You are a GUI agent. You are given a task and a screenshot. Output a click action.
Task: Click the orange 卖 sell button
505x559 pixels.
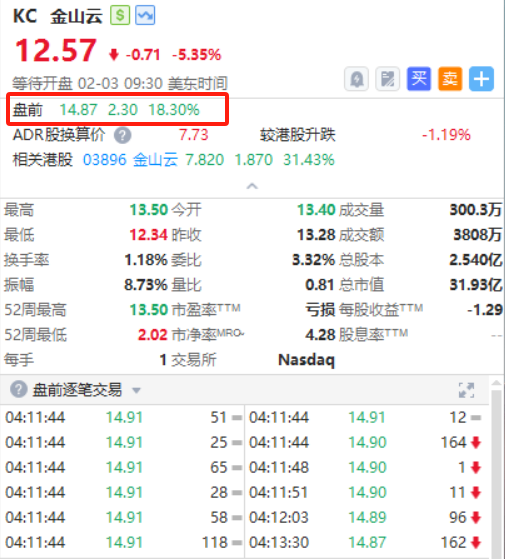click(x=450, y=79)
